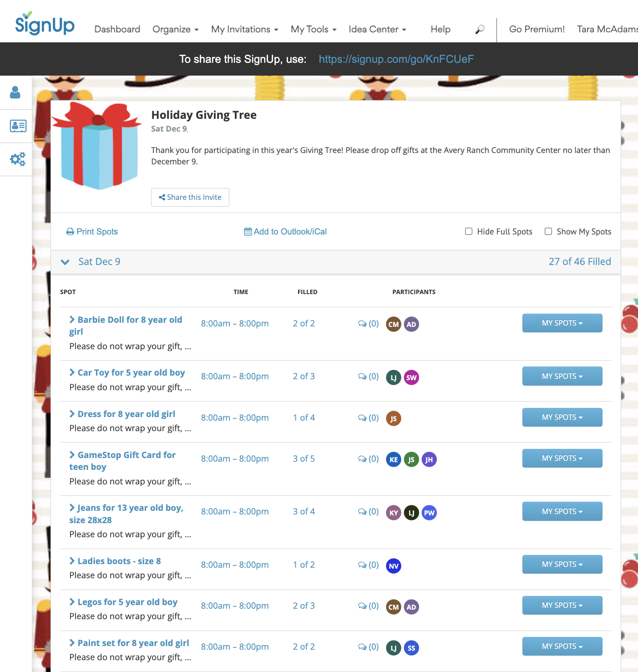Click the SignUp logo
The image size is (638, 672).
pos(45,25)
